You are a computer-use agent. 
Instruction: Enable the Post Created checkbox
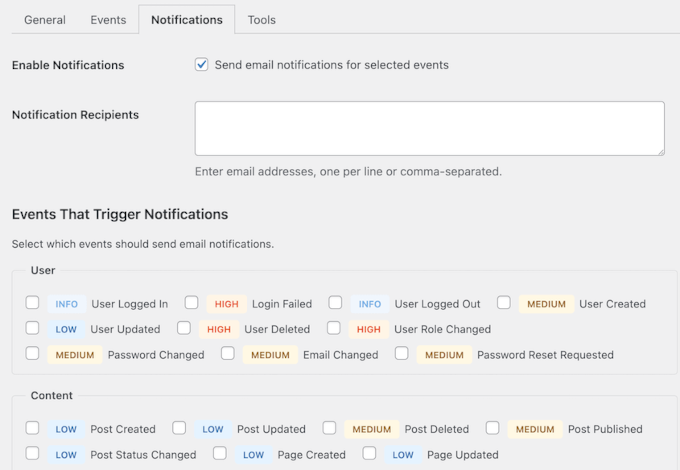point(33,428)
